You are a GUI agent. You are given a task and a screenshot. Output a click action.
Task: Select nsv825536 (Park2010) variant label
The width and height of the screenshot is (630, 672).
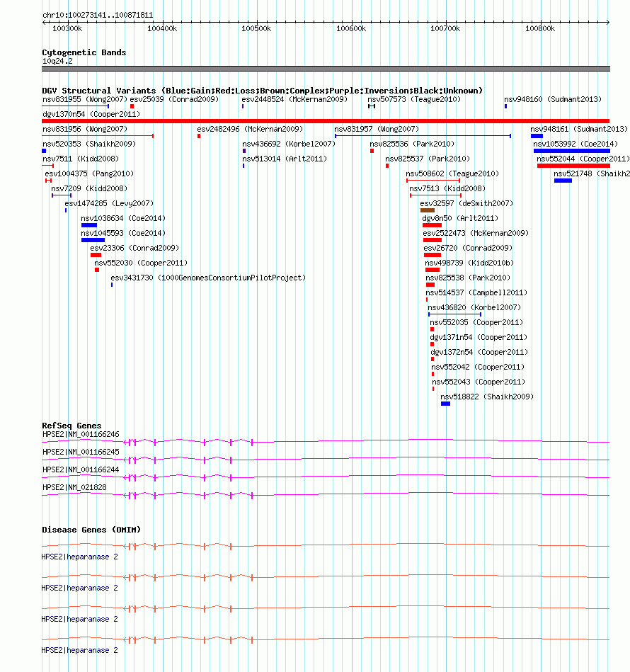click(x=412, y=144)
